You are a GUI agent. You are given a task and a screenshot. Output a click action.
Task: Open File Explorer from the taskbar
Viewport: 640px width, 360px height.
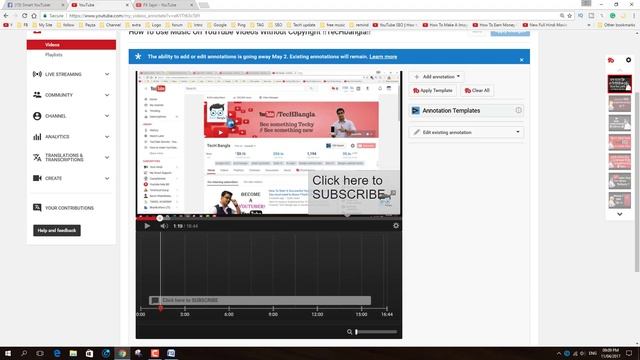(x=73, y=353)
